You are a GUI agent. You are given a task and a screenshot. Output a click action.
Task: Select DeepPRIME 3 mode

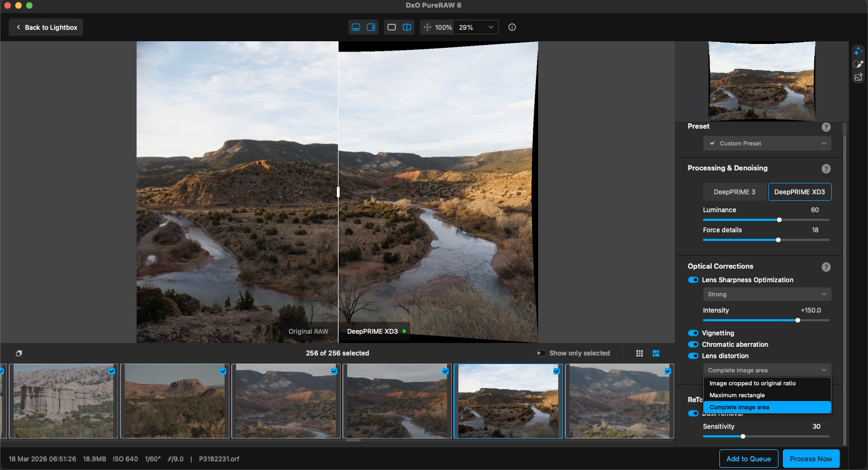tap(735, 192)
